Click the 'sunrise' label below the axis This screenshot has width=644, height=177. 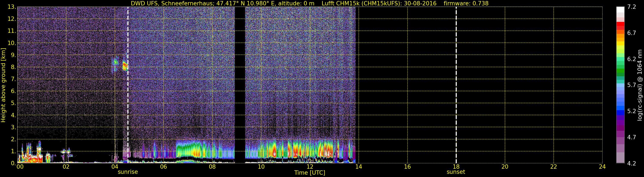[x=128, y=172]
